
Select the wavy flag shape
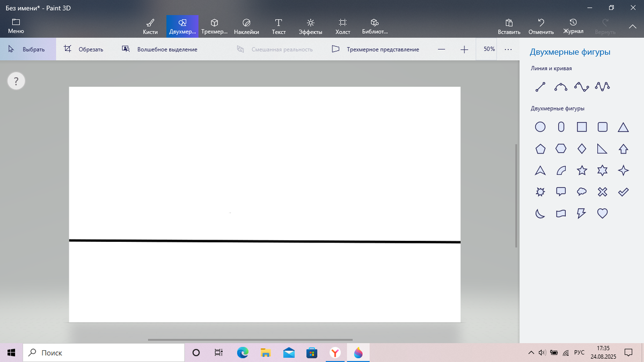(x=561, y=213)
